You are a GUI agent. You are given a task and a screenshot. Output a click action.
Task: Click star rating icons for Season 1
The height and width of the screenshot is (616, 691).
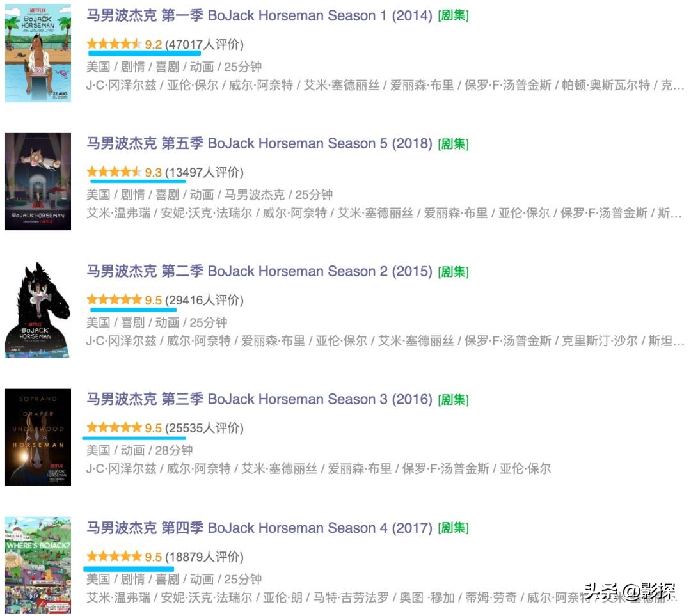pyautogui.click(x=114, y=43)
